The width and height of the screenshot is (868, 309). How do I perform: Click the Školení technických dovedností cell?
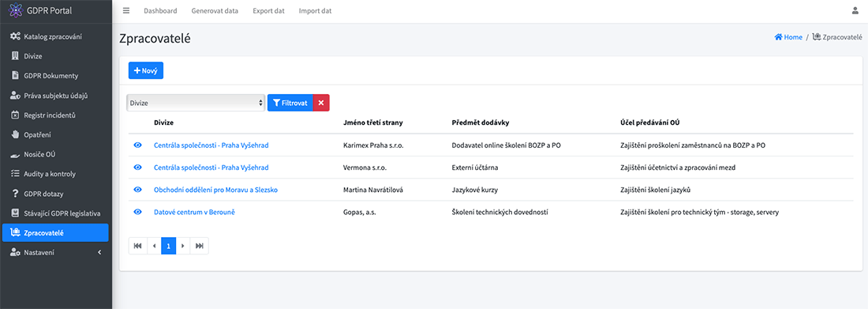coord(499,212)
